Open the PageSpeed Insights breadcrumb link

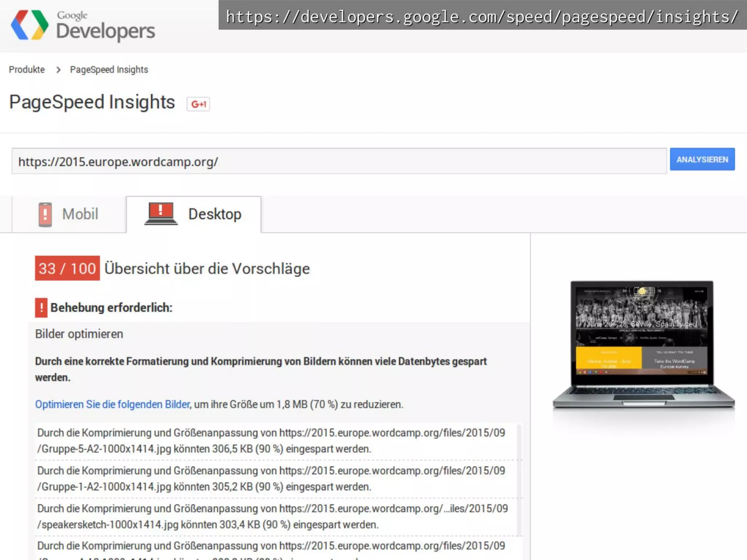(109, 70)
